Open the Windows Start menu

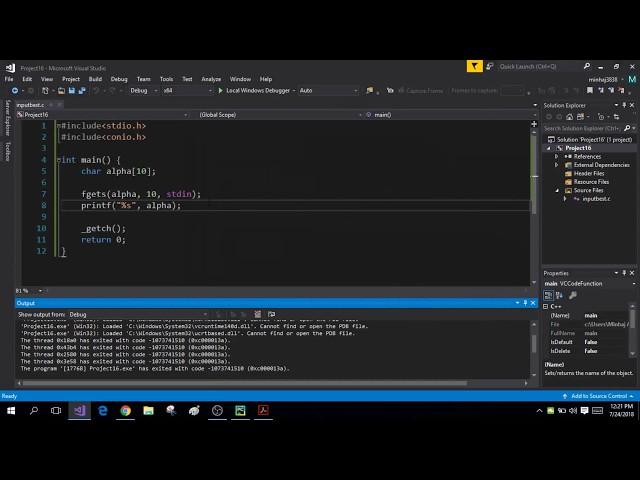tap(11, 411)
